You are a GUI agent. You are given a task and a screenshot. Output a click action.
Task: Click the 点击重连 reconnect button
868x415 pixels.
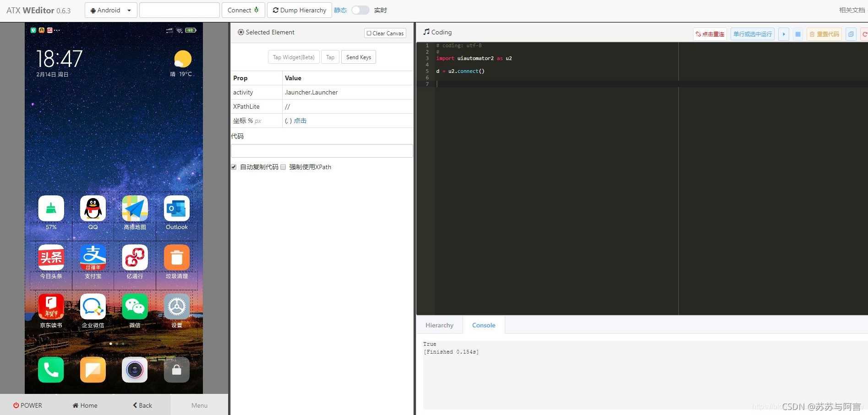tap(710, 34)
